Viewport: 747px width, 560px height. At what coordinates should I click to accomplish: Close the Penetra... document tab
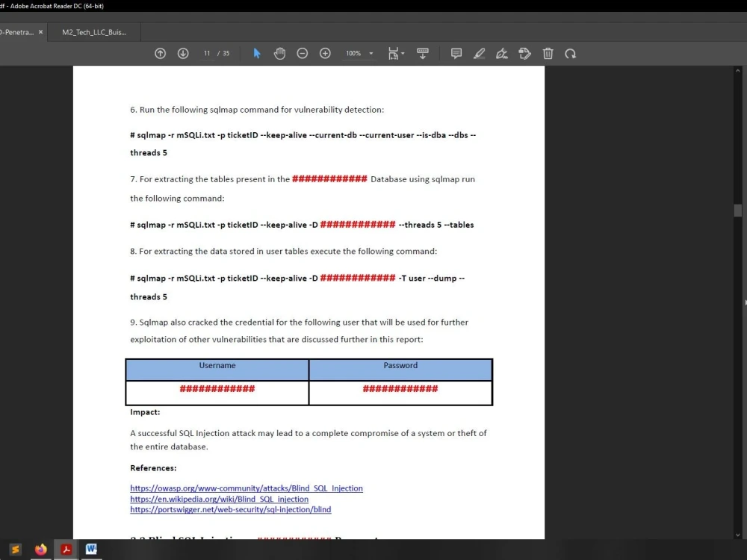[40, 32]
